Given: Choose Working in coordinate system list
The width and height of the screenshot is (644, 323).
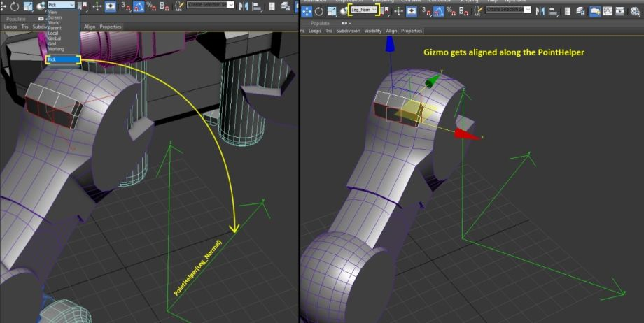Looking at the screenshot, I should (x=56, y=49).
